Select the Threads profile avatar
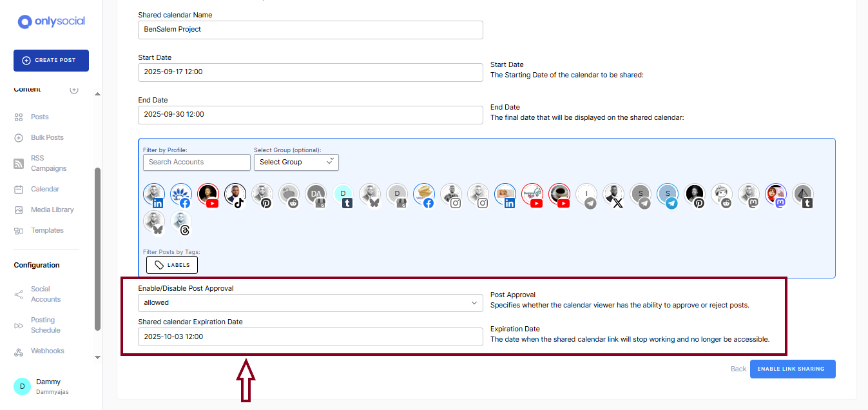Image resolution: width=868 pixels, height=410 pixels. coord(181,222)
